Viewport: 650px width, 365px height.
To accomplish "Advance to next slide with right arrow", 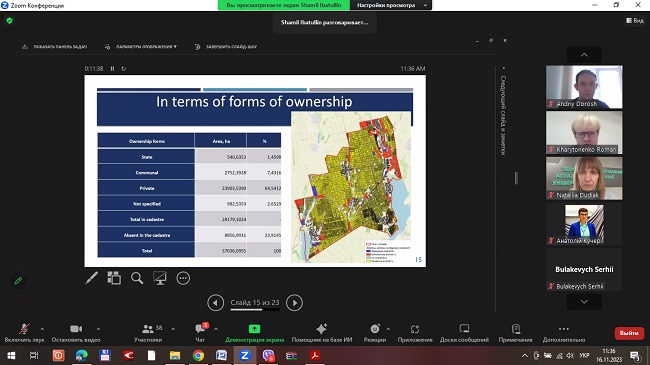I will (294, 303).
